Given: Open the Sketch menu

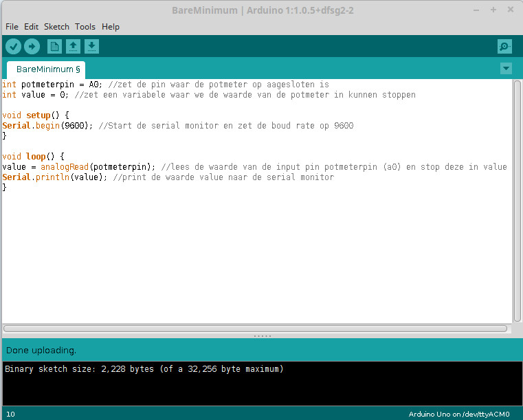Looking at the screenshot, I should point(56,27).
